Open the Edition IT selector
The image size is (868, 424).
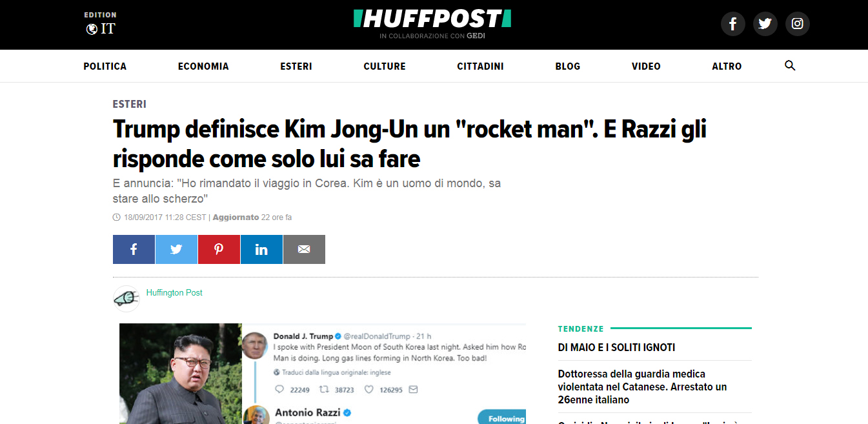[x=101, y=24]
